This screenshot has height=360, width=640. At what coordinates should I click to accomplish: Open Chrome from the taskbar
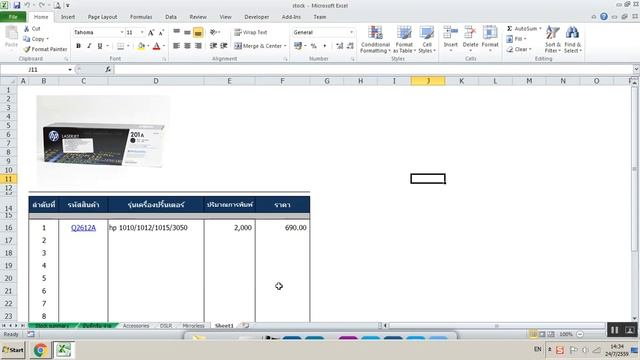(x=40, y=350)
